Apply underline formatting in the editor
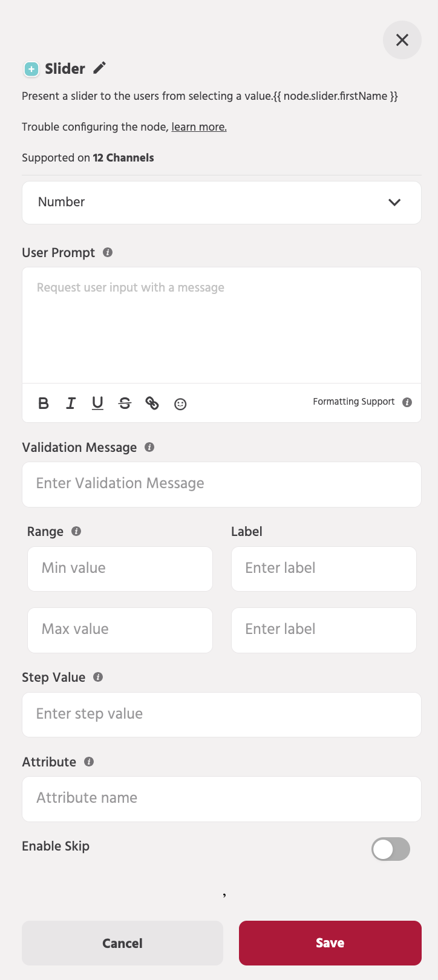Viewport: 438px width, 980px height. (x=97, y=403)
